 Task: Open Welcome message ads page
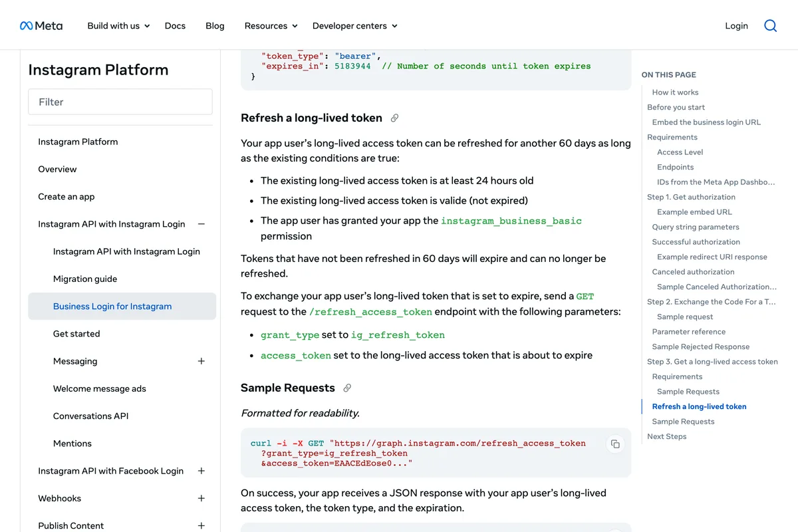tap(100, 388)
